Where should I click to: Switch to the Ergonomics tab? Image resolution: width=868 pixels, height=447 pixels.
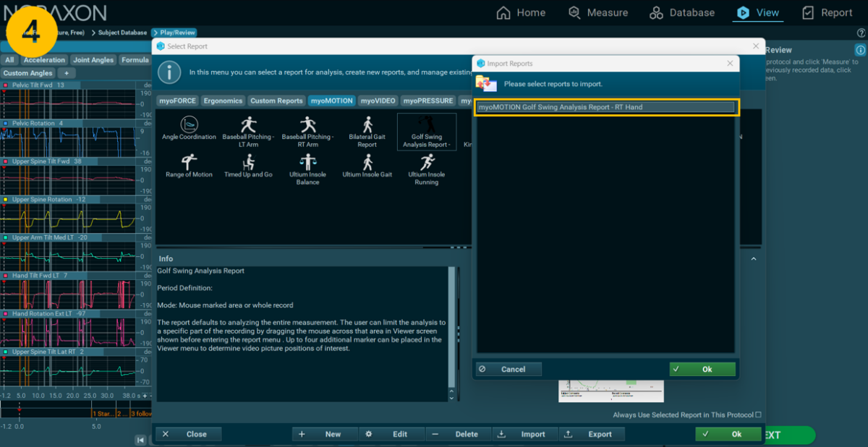pyautogui.click(x=222, y=101)
